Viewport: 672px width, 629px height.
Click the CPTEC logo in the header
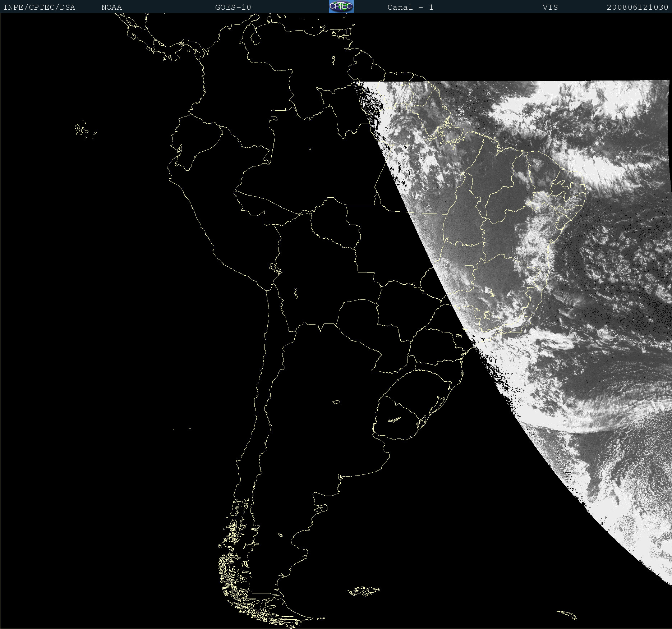[341, 6]
